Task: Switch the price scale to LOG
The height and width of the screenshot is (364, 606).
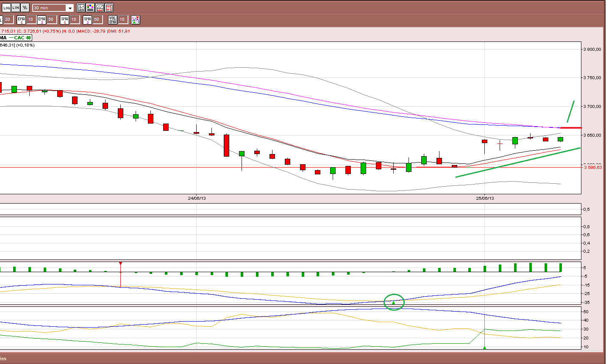Action: (x=7, y=8)
